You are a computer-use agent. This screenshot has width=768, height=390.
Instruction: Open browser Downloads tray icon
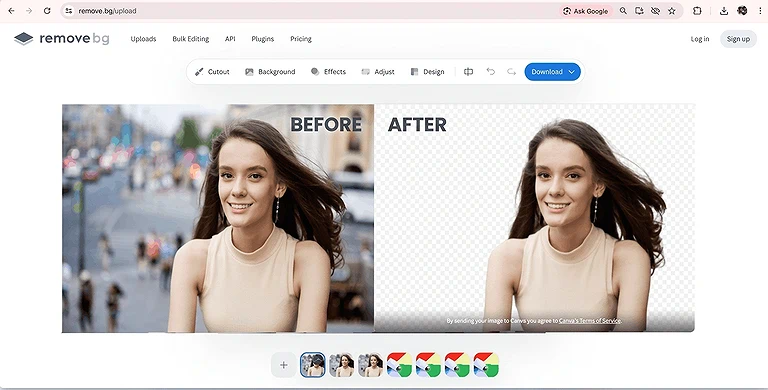724,11
